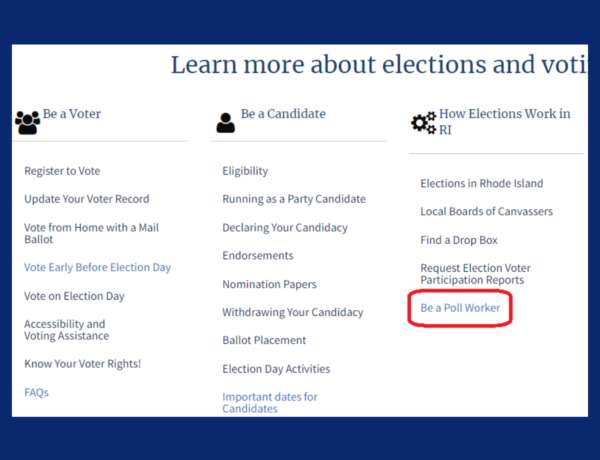Go to Vote on Election Day
Viewport: 600px width, 460px height.
point(74,296)
